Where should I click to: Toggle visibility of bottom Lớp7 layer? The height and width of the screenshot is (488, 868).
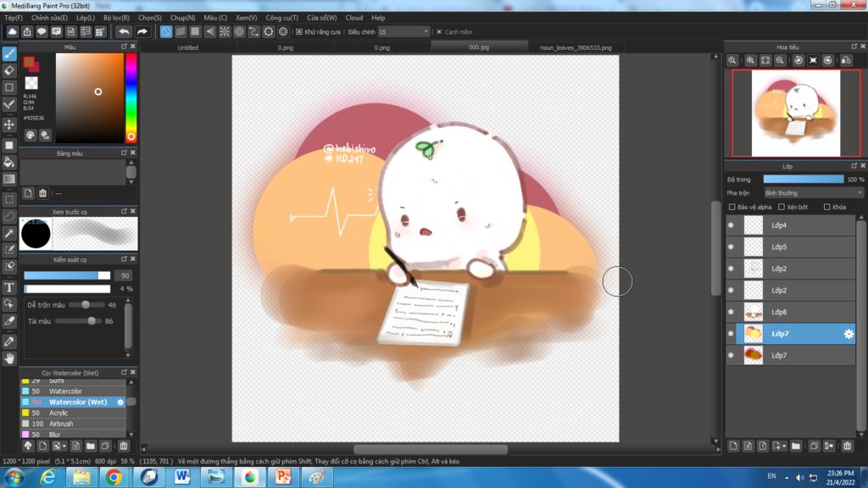tap(731, 355)
